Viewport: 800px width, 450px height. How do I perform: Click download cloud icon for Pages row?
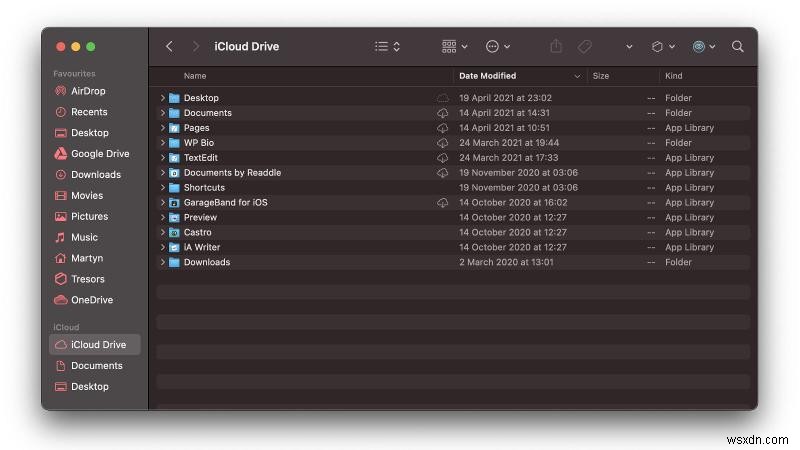coord(442,128)
